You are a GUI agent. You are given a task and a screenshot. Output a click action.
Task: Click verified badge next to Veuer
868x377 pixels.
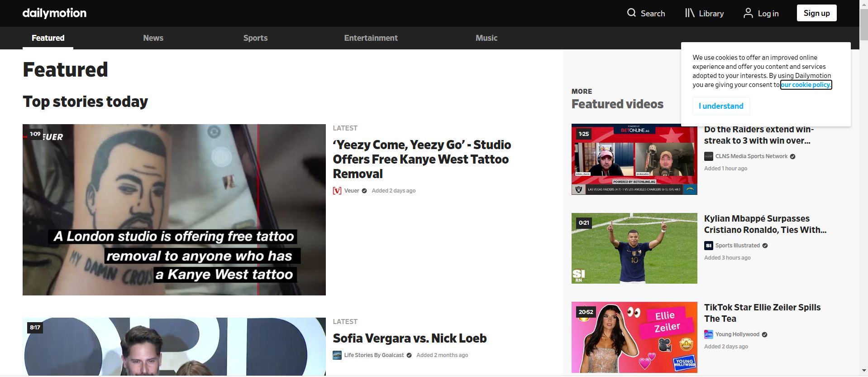click(364, 191)
